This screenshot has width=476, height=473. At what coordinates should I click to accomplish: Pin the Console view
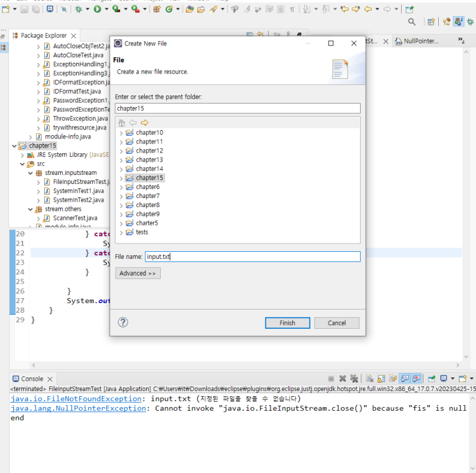pos(431,379)
